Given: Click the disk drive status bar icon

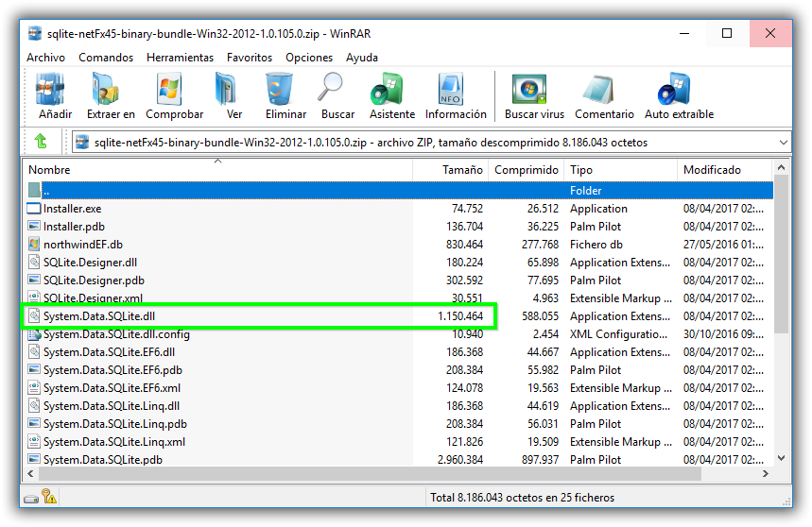Looking at the screenshot, I should pos(31,499).
